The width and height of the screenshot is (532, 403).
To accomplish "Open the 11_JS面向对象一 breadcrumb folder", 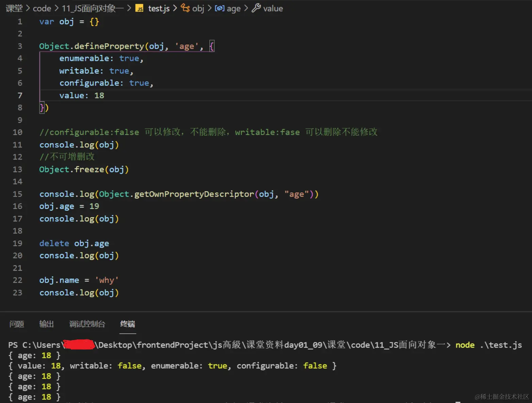I will (92, 9).
